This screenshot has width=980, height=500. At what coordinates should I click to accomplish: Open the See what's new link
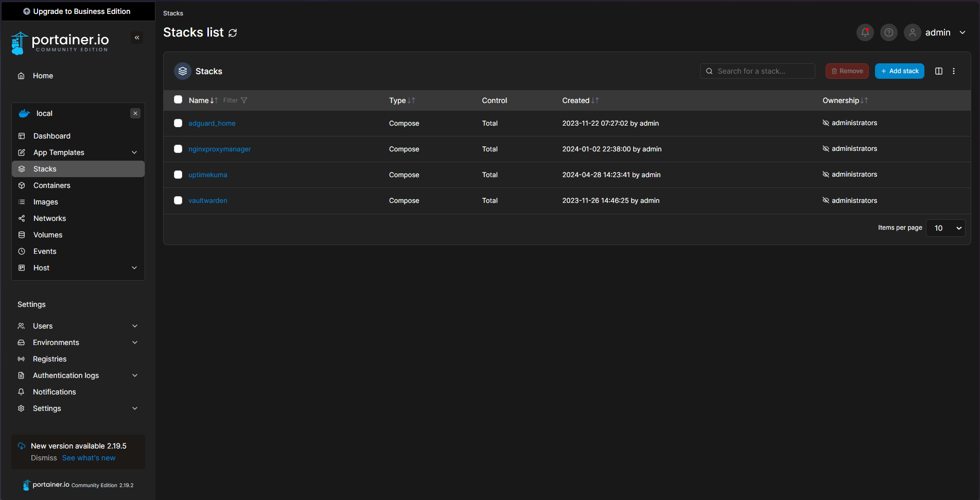88,457
